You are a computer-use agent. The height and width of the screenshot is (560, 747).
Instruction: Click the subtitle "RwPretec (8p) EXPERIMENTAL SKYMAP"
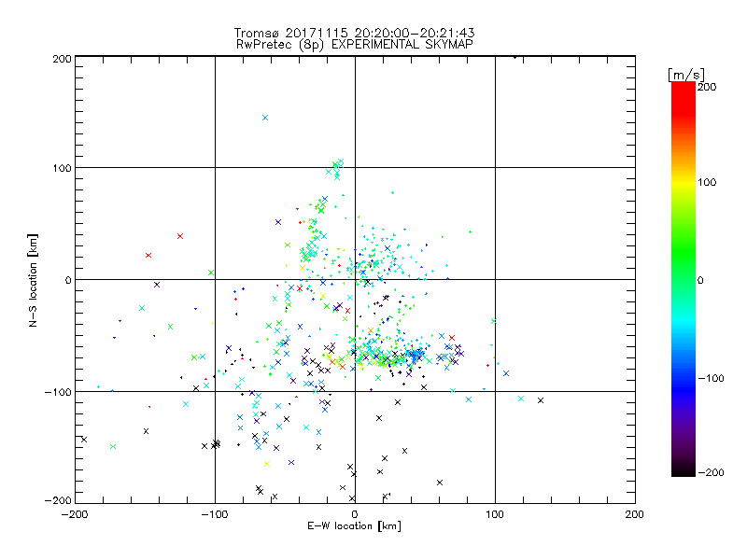point(354,44)
